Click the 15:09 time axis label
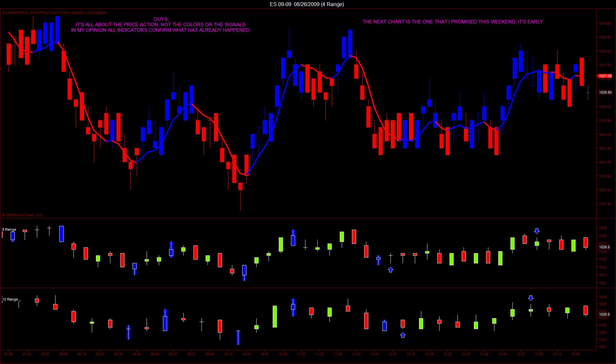This screenshot has width=616, height=364. (x=576, y=354)
